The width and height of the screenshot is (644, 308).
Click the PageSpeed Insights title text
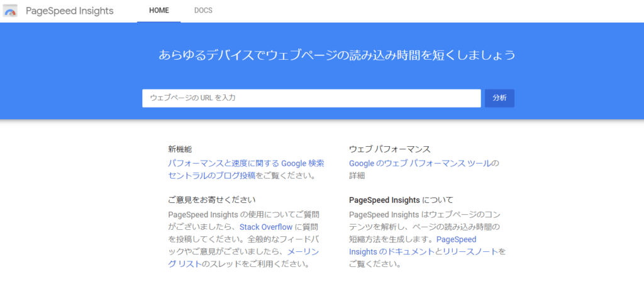click(x=69, y=11)
